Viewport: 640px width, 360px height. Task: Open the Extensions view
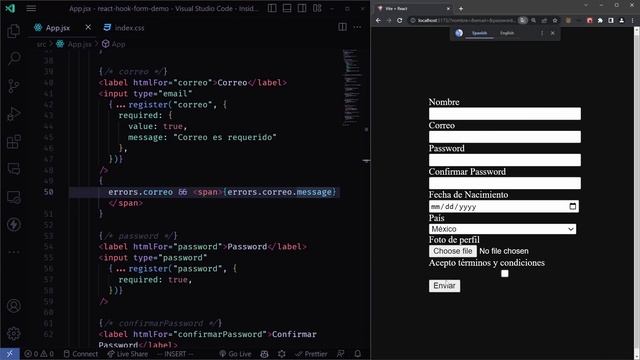click(x=14, y=142)
